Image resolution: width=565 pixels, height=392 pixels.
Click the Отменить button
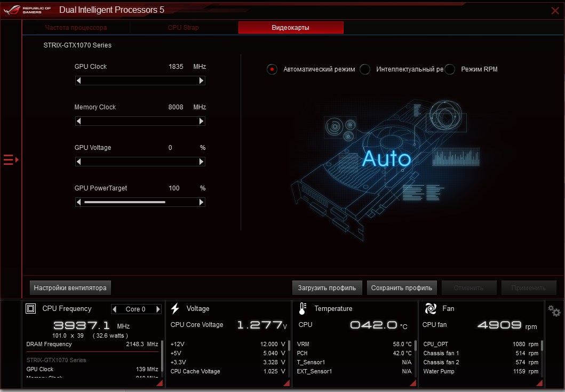(x=469, y=288)
